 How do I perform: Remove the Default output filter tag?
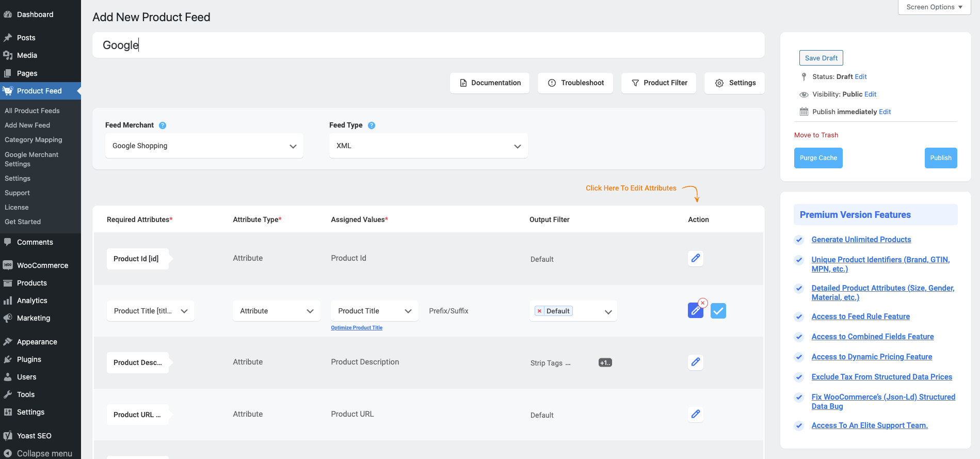(539, 311)
